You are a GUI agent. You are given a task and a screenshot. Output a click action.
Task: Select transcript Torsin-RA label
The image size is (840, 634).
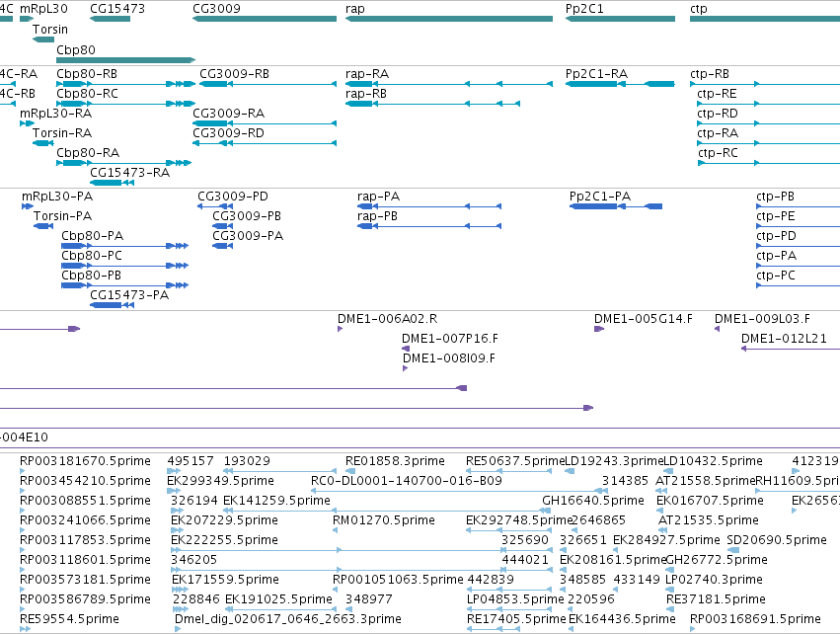pyautogui.click(x=62, y=133)
